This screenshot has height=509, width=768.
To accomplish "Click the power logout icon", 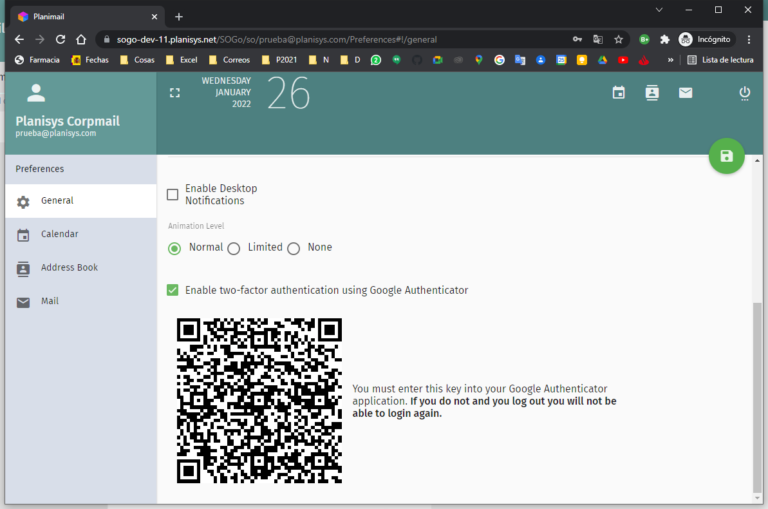I will (744, 93).
